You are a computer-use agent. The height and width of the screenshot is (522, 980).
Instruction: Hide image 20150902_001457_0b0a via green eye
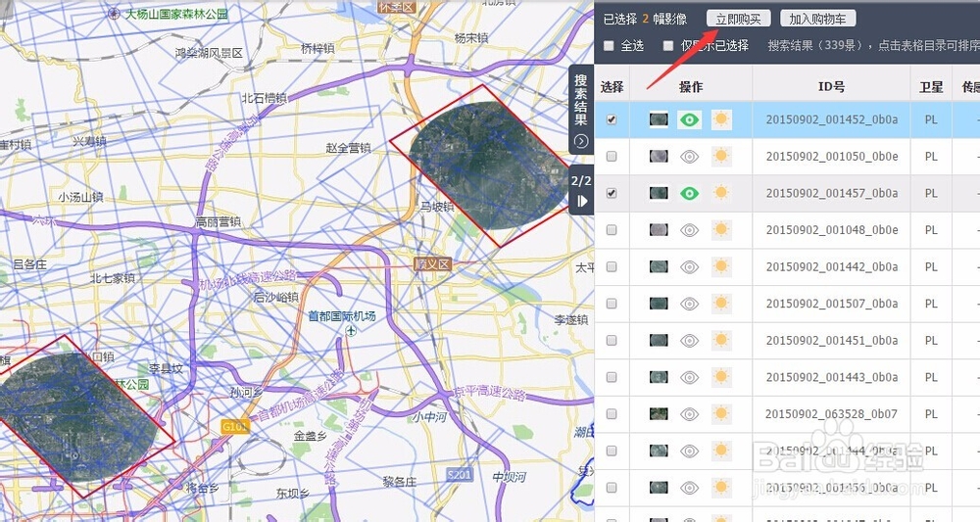tap(689, 193)
